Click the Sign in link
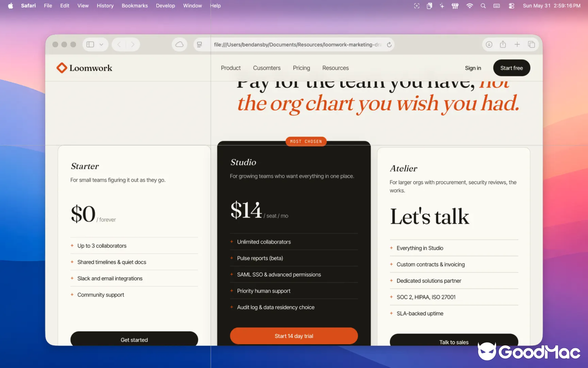 (x=473, y=68)
